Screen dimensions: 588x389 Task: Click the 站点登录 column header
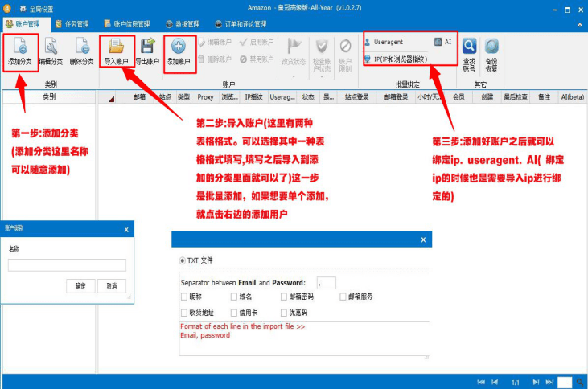coord(357,97)
